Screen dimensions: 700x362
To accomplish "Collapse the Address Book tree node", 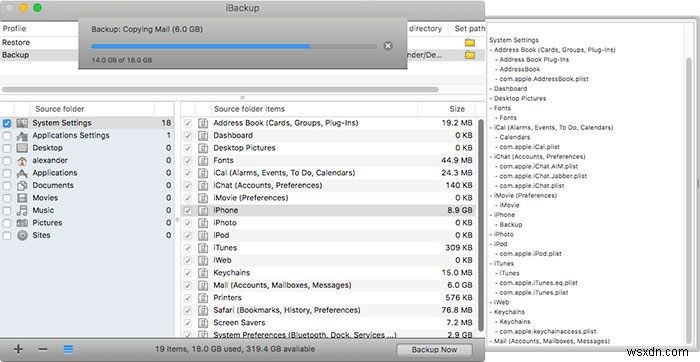I will click(491, 50).
